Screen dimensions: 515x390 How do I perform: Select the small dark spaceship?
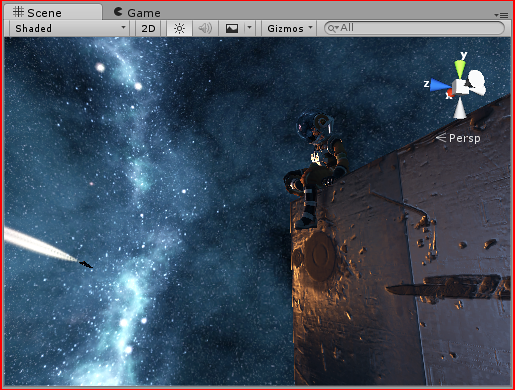coord(86,265)
